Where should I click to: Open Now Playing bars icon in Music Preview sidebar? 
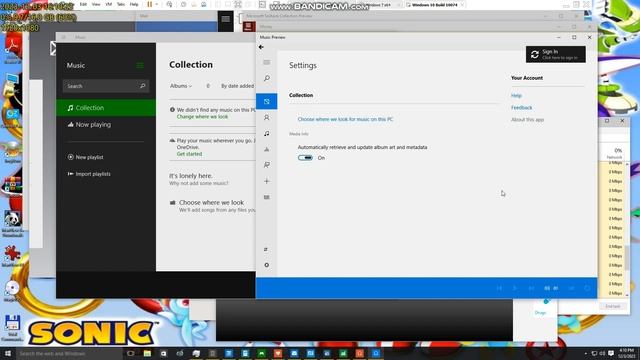click(267, 149)
